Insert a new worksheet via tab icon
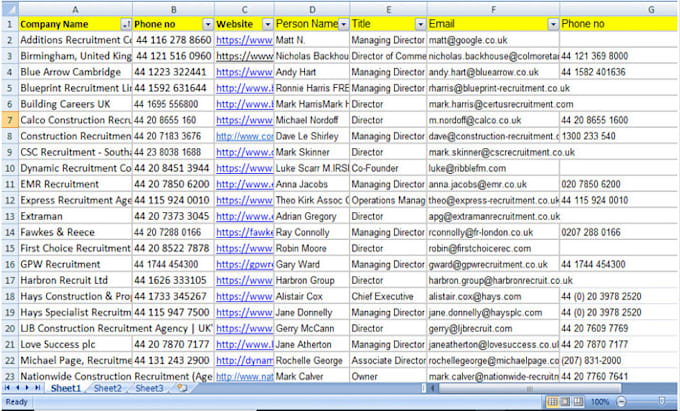 [183, 388]
